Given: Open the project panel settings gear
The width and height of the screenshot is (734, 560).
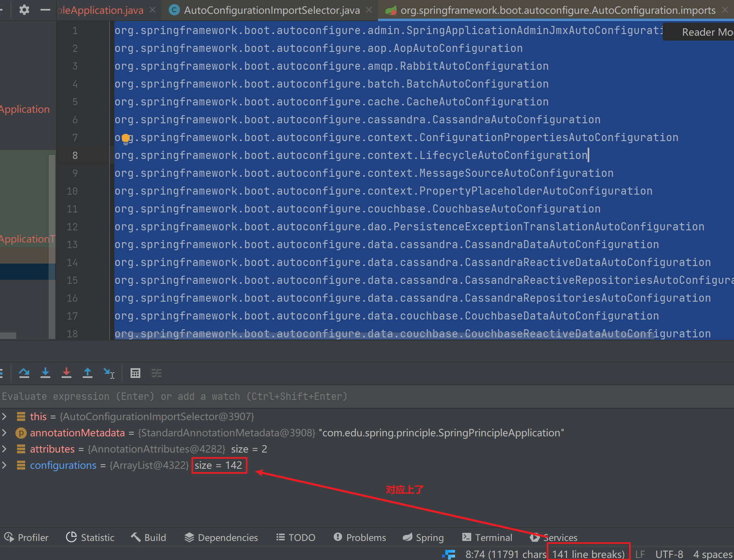Looking at the screenshot, I should (x=24, y=10).
